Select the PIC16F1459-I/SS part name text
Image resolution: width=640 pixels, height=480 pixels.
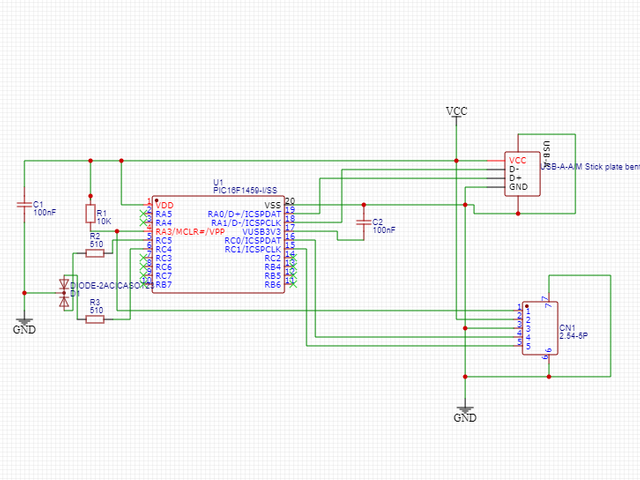(x=244, y=190)
